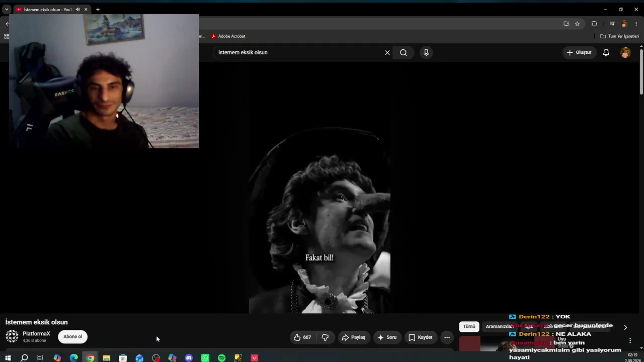Click the YouTube search magnifier button
The image size is (644, 362).
[x=404, y=52]
